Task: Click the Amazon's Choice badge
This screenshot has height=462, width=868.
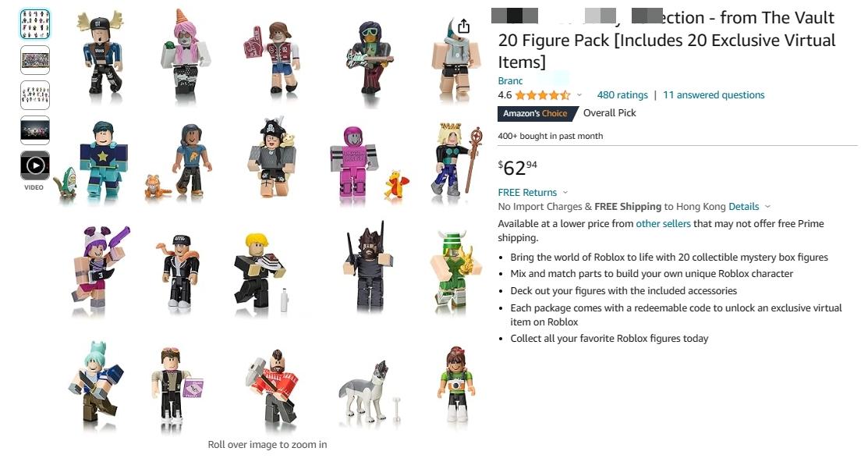Action: (x=535, y=114)
